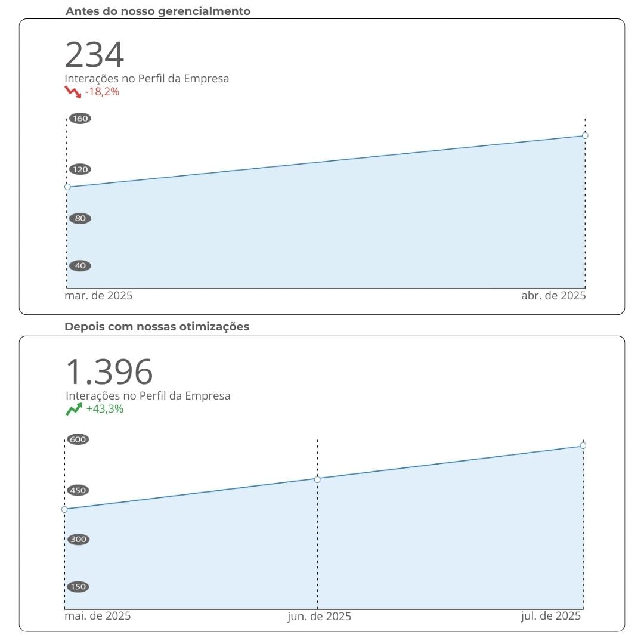
Task: Click the green upward trend arrow icon
Action: 74,409
